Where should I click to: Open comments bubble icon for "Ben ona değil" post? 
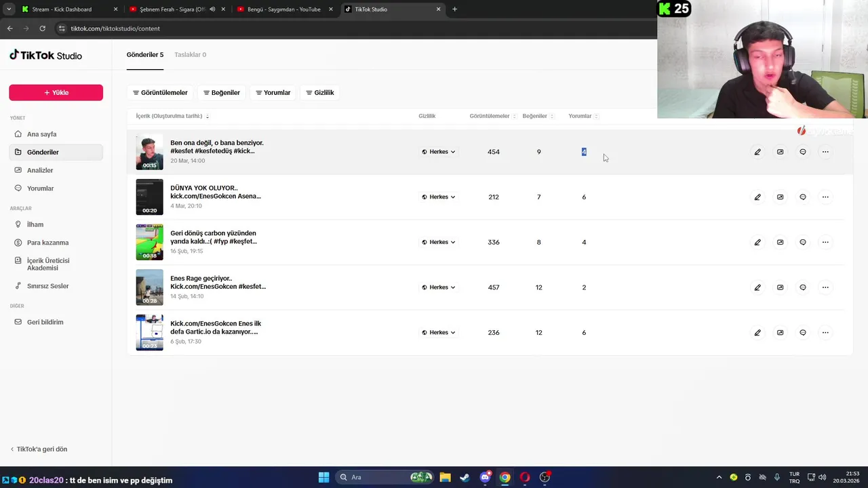(803, 152)
